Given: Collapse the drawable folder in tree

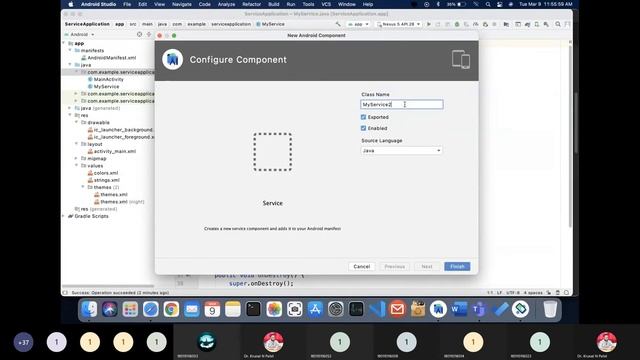Looking at the screenshot, I should click(x=76, y=122).
